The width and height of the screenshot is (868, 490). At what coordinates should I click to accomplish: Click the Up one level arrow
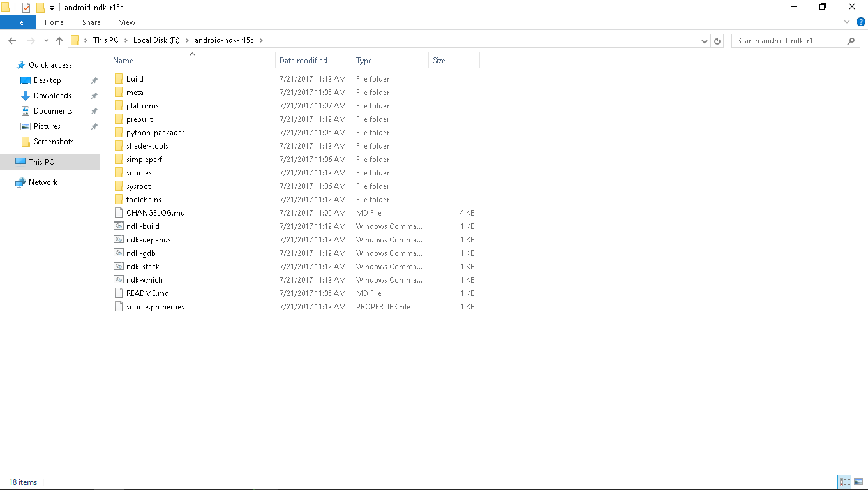[x=59, y=41]
